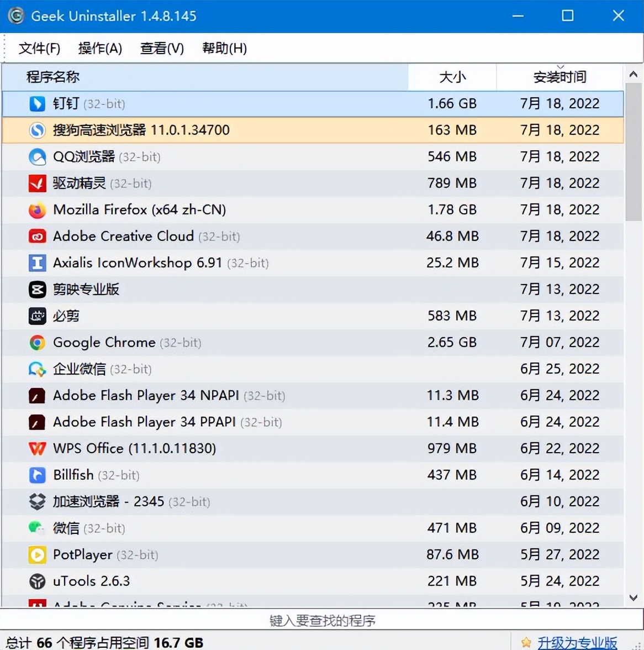Click the 7月 15, 2022 date cell
644x650 pixels.
tap(560, 263)
